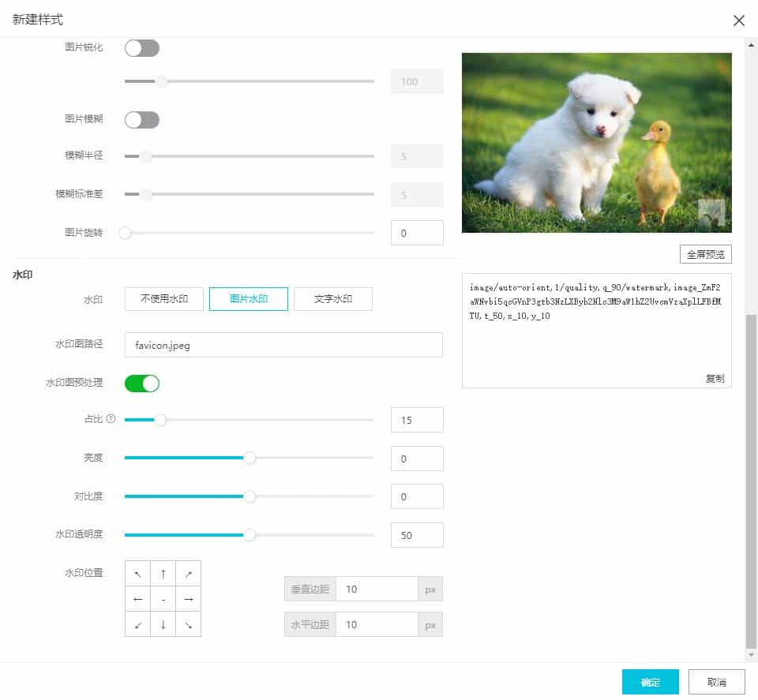Confirm the style with 确定

click(650, 682)
